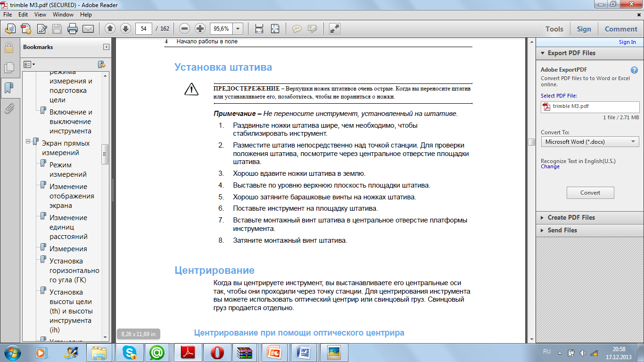Click the Zoom in plus button

click(200, 29)
